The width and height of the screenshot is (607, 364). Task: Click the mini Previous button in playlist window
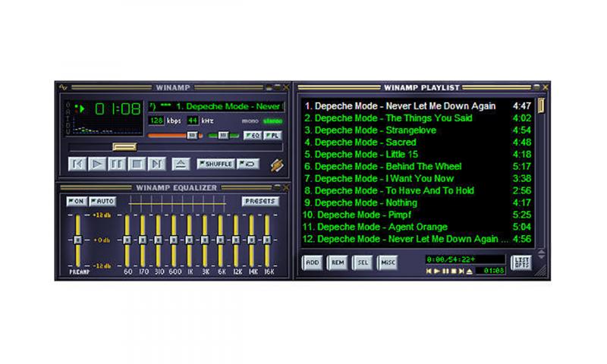(429, 271)
